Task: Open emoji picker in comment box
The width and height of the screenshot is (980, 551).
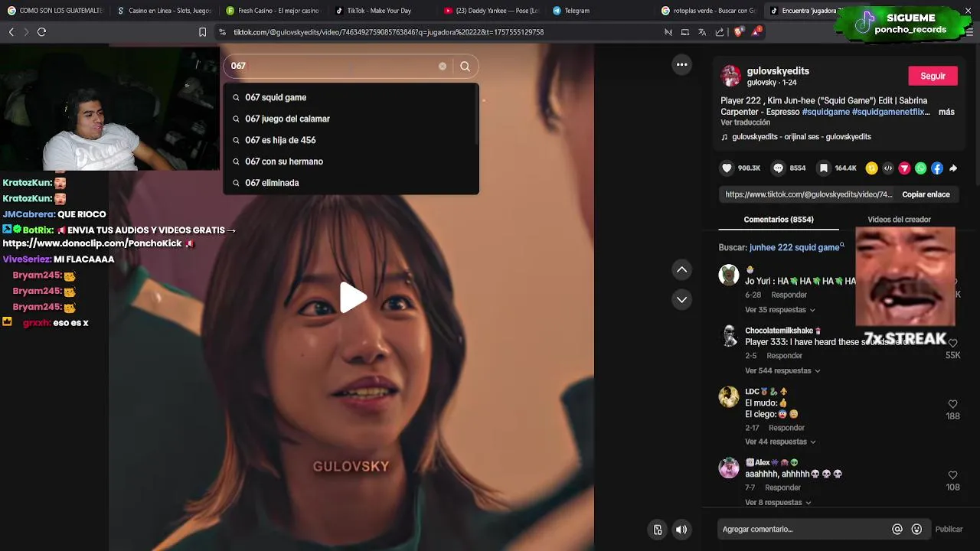Action: 916,529
